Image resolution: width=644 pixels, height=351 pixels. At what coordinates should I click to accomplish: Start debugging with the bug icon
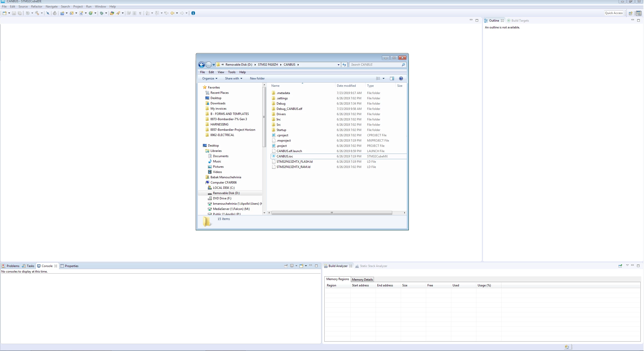click(x=102, y=13)
